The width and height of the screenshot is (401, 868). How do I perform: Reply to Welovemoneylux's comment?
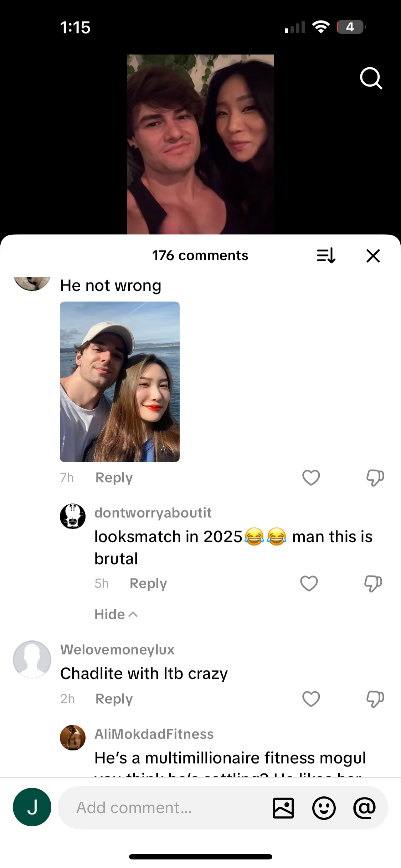pos(114,699)
